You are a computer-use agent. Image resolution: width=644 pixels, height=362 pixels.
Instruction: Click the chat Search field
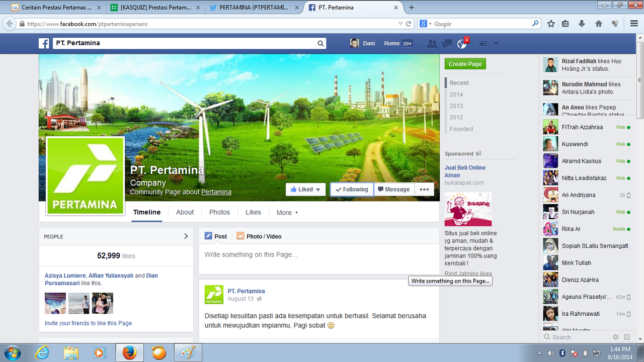[576, 337]
